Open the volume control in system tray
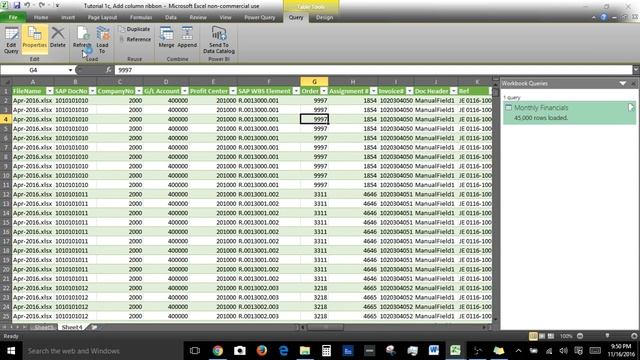Screen dimensions: 640x360 point(564,351)
